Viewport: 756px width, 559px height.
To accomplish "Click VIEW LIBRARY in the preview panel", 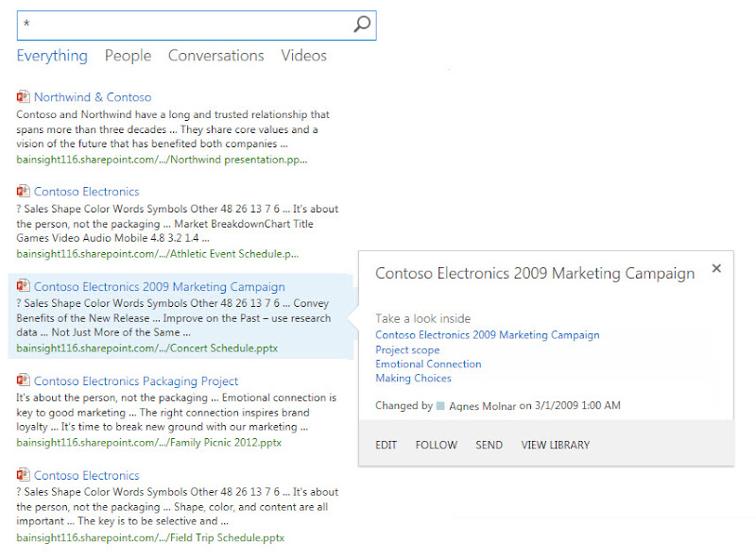I will 556,445.
